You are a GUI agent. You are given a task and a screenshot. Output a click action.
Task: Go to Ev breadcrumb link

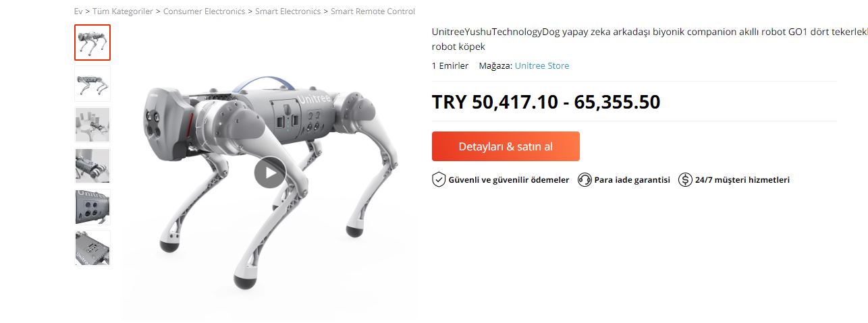pyautogui.click(x=78, y=11)
